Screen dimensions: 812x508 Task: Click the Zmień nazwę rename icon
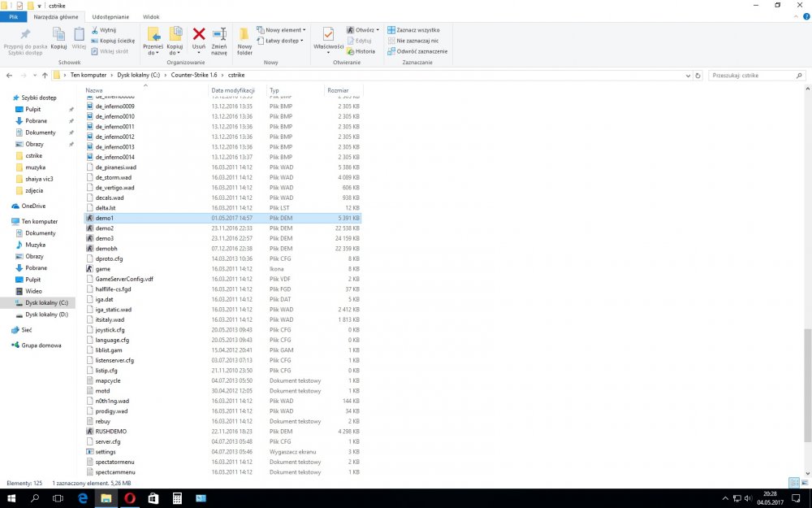click(x=219, y=34)
